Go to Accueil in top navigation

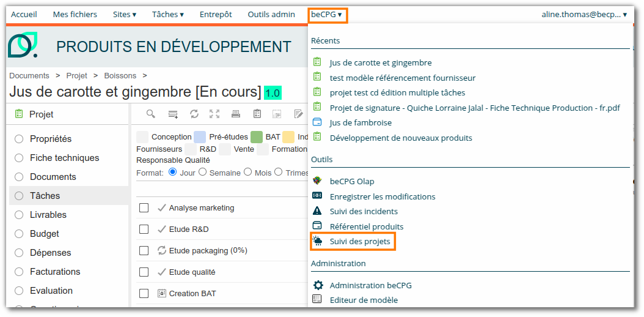tap(24, 15)
